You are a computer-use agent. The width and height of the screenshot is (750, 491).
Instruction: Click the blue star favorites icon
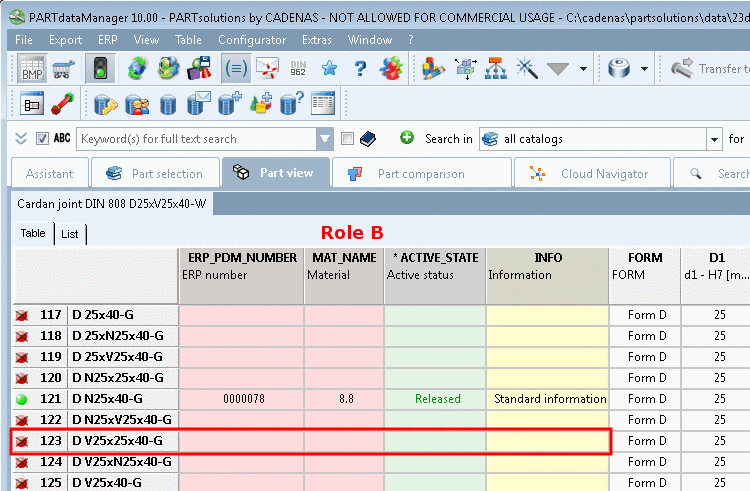tap(329, 69)
